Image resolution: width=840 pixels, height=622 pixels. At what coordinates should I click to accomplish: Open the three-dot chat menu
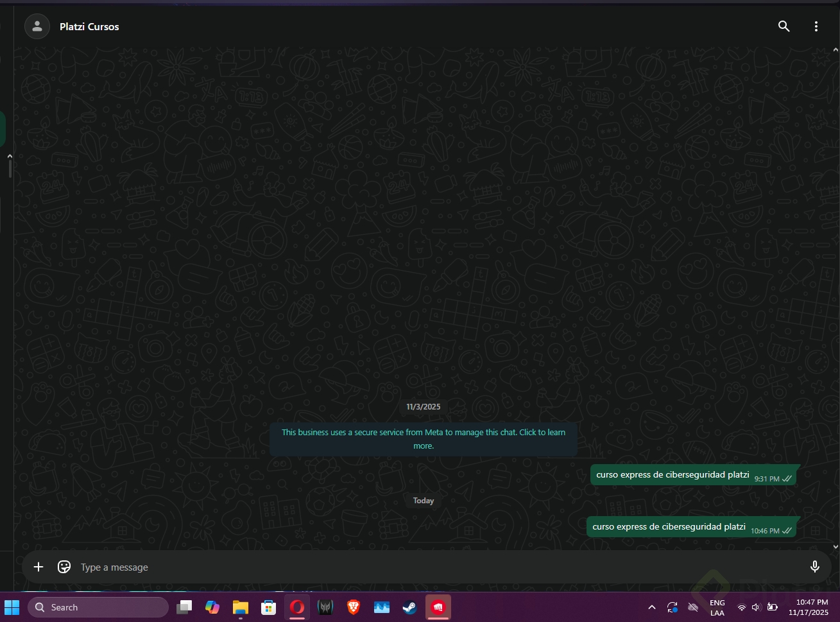(x=816, y=26)
